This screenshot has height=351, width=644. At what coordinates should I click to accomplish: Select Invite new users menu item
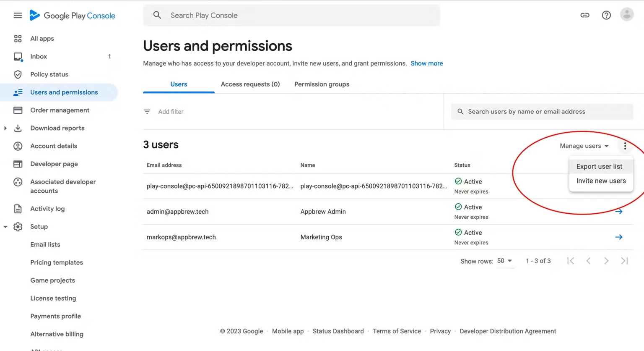point(601,181)
